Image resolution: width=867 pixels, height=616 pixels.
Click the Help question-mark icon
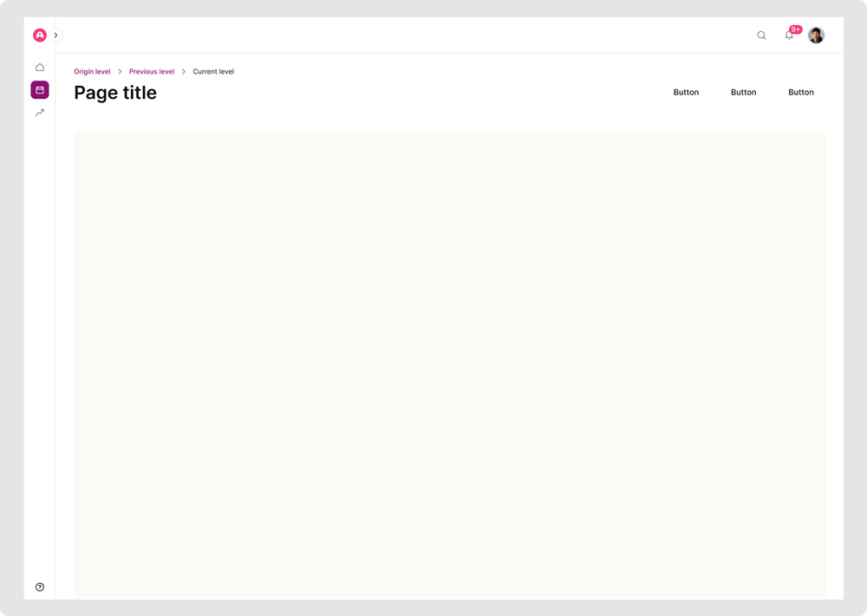pos(39,587)
